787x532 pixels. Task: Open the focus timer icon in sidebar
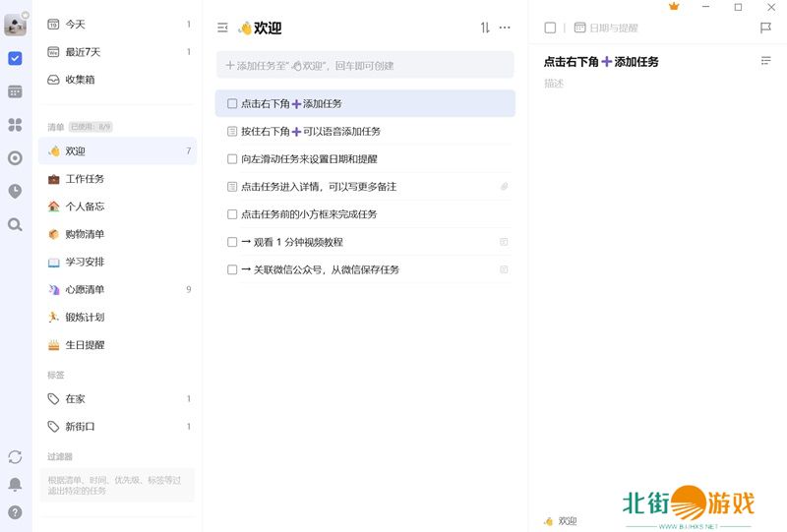click(15, 158)
